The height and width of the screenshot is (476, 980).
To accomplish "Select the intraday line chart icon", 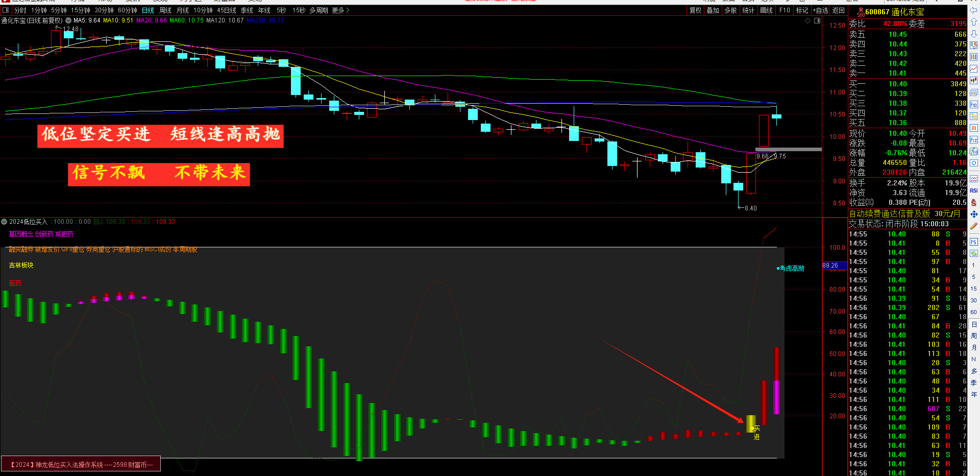I will (x=974, y=69).
